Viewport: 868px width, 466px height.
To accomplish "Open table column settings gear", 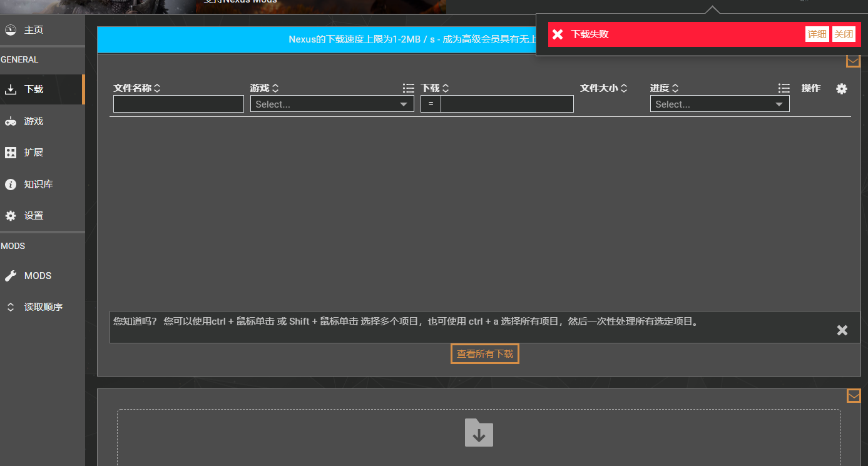I will click(x=842, y=89).
